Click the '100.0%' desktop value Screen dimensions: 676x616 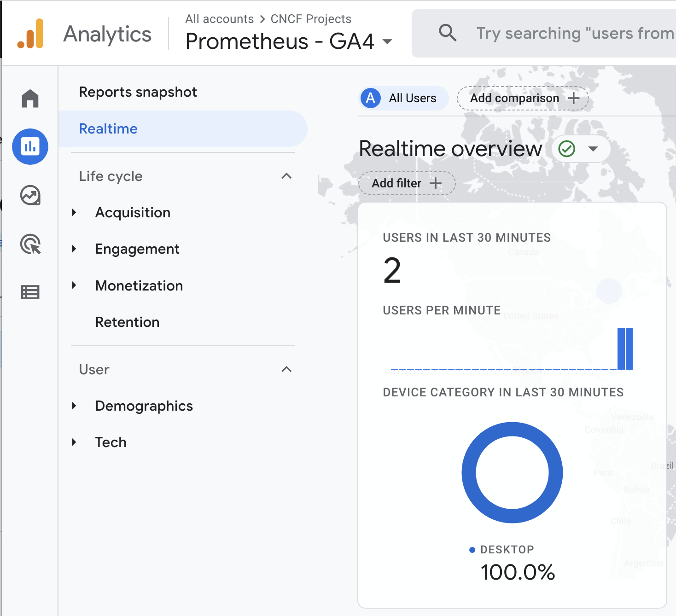(518, 572)
